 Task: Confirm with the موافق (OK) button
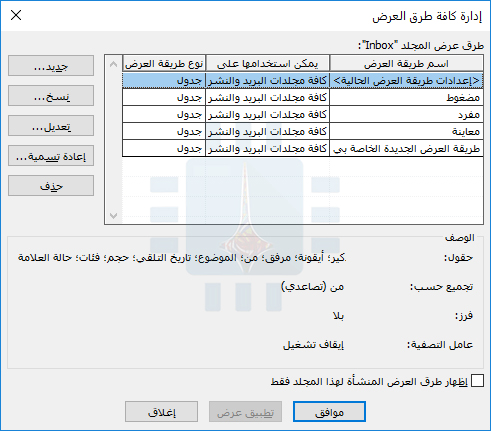329,412
